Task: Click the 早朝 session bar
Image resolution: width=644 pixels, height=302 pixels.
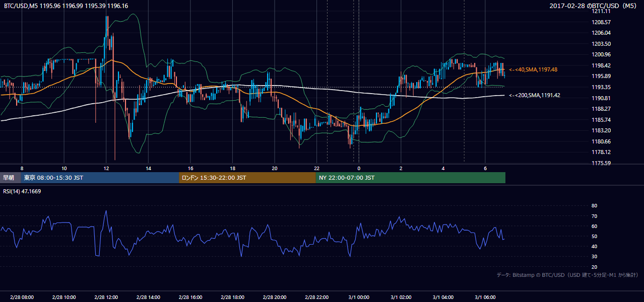Action: tap(11, 178)
